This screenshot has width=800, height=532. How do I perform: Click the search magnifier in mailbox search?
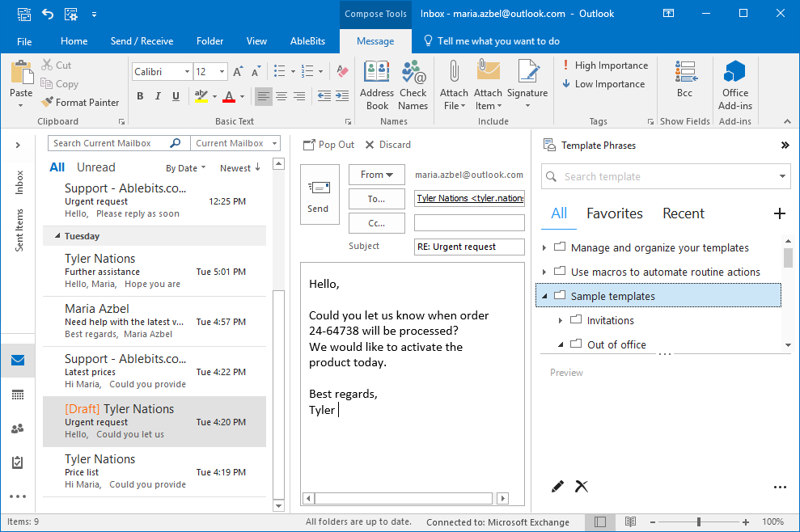click(x=176, y=143)
